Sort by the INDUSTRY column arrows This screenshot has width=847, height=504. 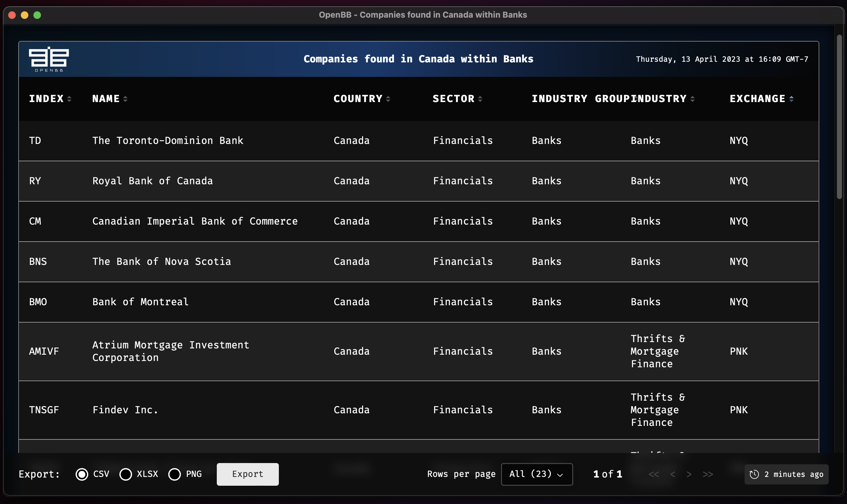point(692,99)
